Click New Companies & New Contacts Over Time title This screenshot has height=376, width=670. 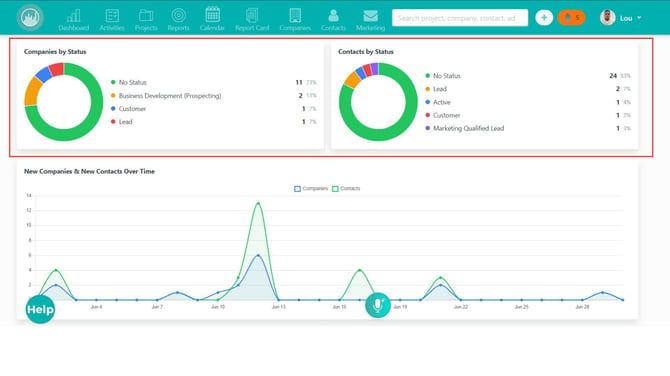(x=89, y=171)
